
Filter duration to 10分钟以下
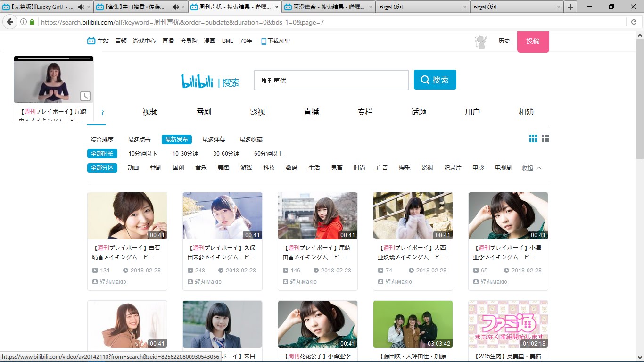pyautogui.click(x=143, y=154)
